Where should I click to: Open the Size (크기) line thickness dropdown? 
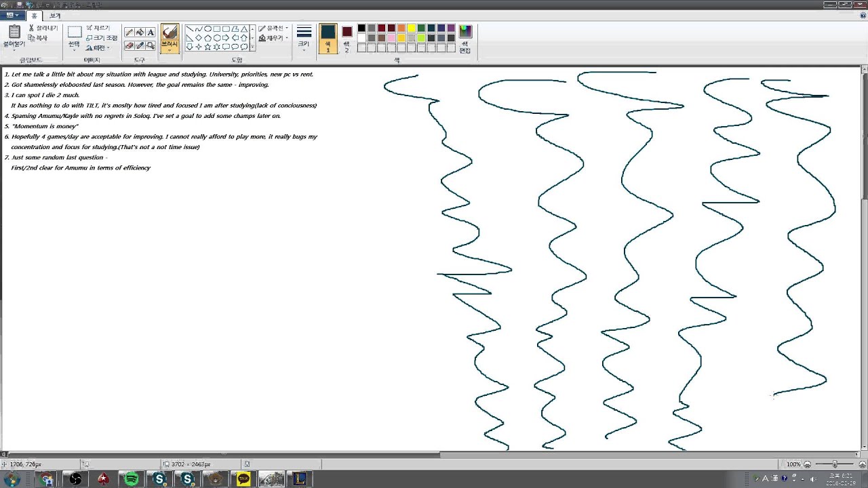[304, 39]
